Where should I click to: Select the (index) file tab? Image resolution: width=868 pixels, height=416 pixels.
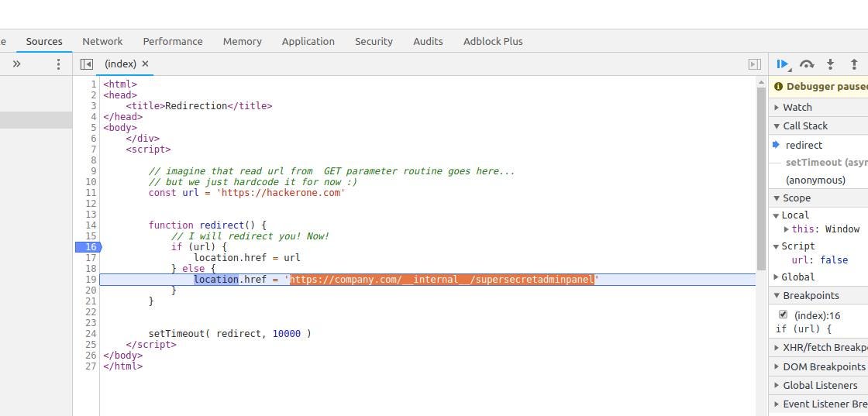[120, 64]
